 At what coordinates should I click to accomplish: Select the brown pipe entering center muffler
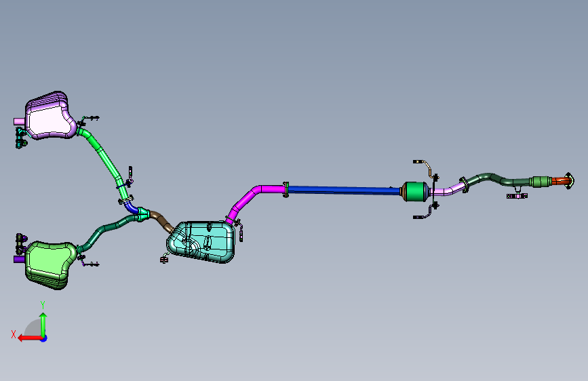pos(161,221)
